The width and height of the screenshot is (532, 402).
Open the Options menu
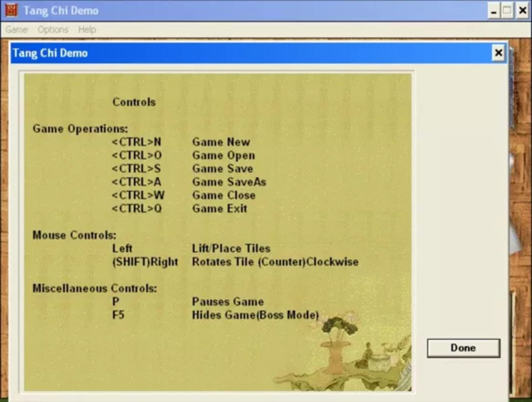[x=52, y=29]
